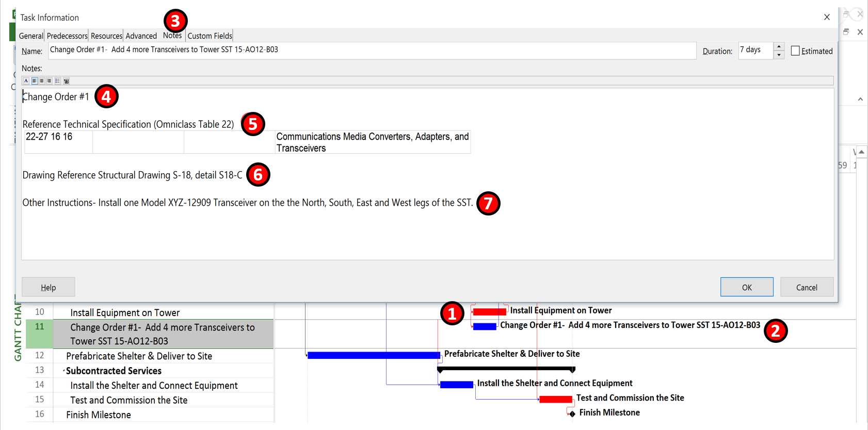Restore the inner project window
The image size is (868, 430).
click(x=846, y=32)
